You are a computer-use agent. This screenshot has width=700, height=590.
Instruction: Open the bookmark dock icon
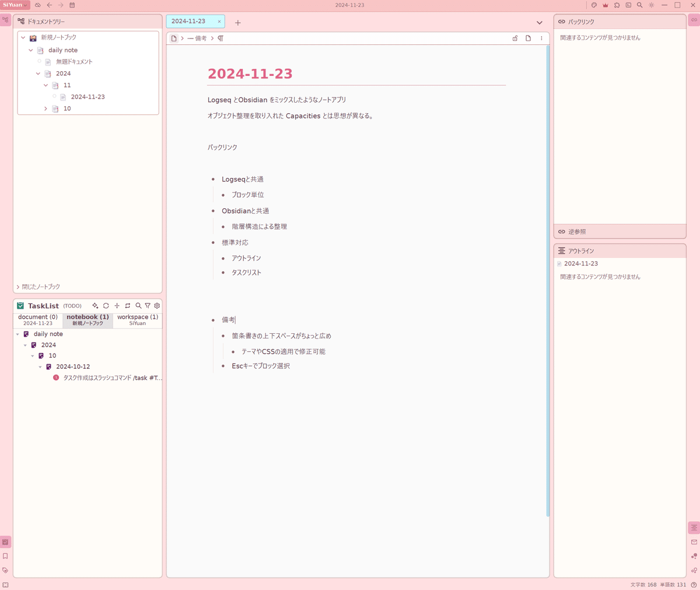pos(5,556)
